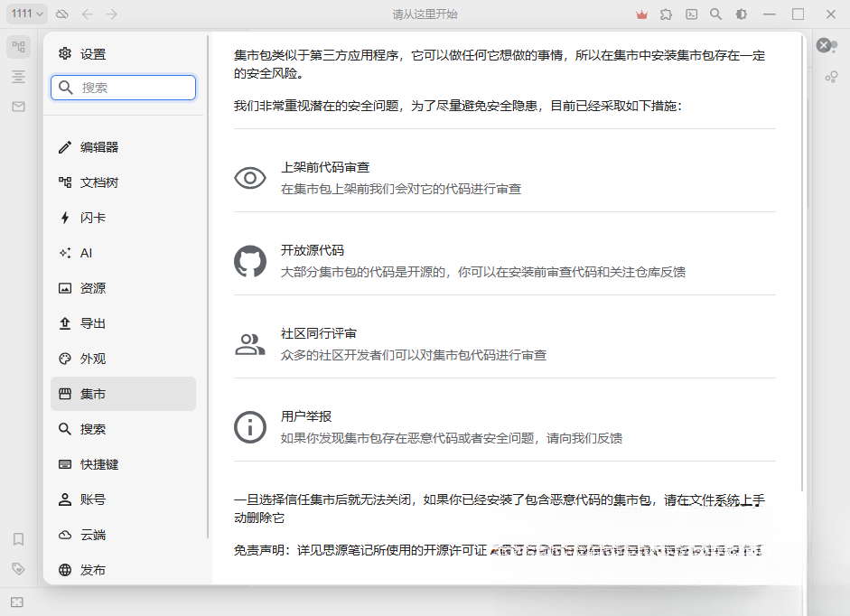Viewport: 850px width, 616px height.
Task: Open the plugins puzzle-piece icon
Action: click(x=667, y=14)
